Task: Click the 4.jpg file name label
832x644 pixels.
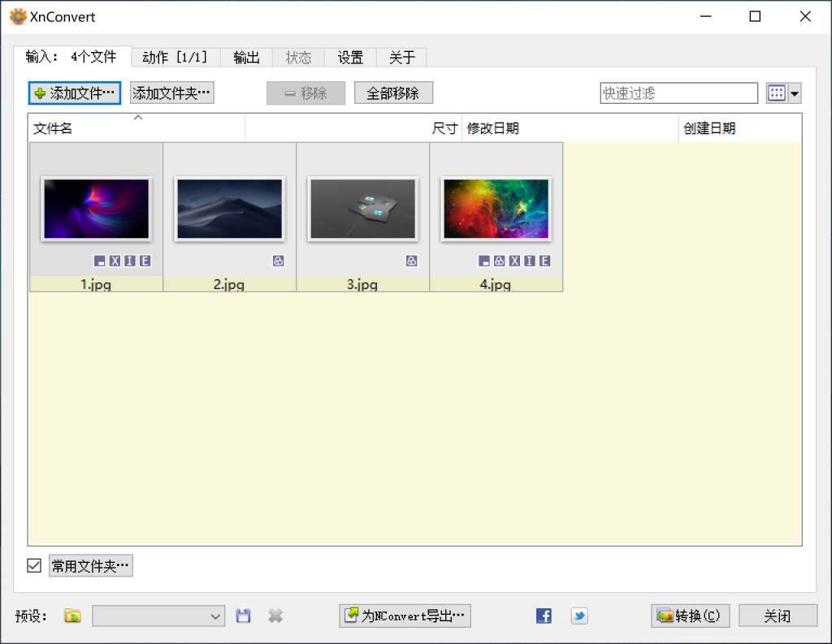Action: [496, 284]
